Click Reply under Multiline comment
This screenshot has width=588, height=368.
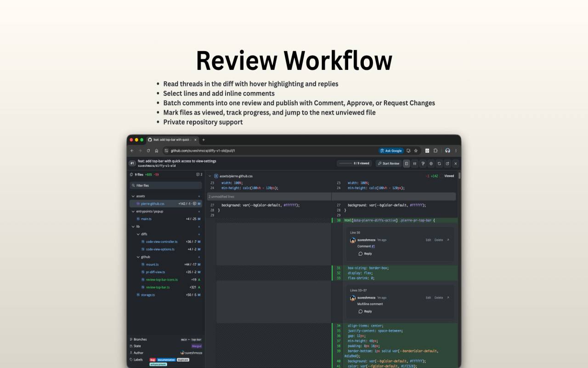click(x=365, y=311)
